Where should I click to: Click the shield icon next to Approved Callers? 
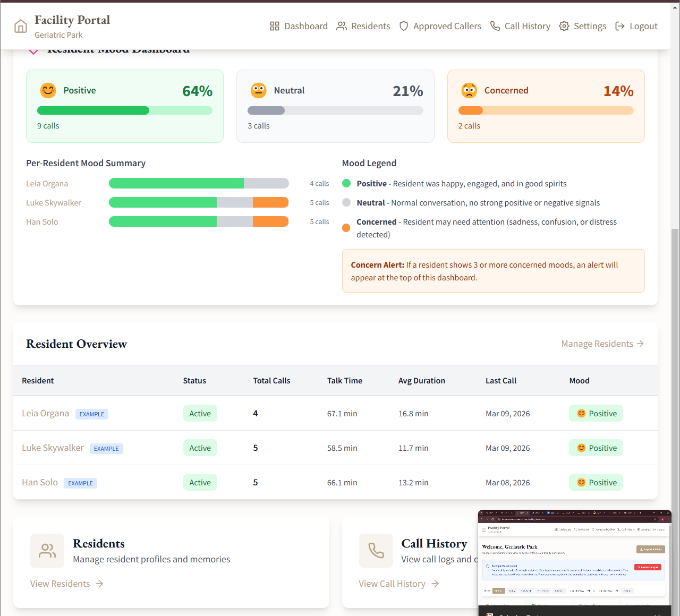click(404, 25)
